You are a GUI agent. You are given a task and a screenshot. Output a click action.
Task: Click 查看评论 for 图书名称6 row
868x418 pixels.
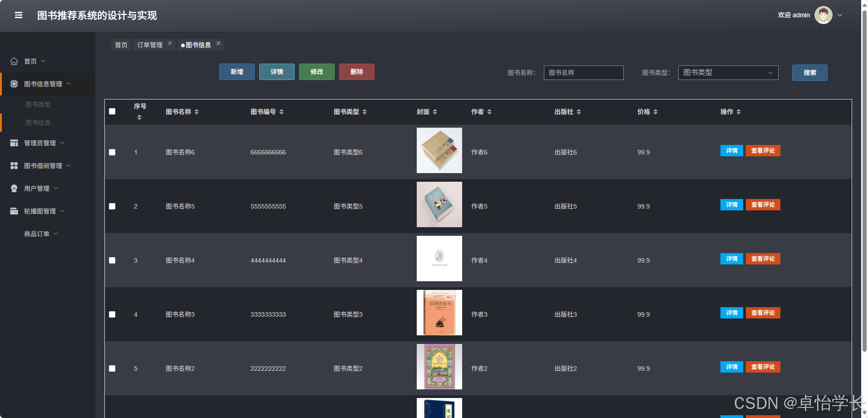(x=763, y=150)
